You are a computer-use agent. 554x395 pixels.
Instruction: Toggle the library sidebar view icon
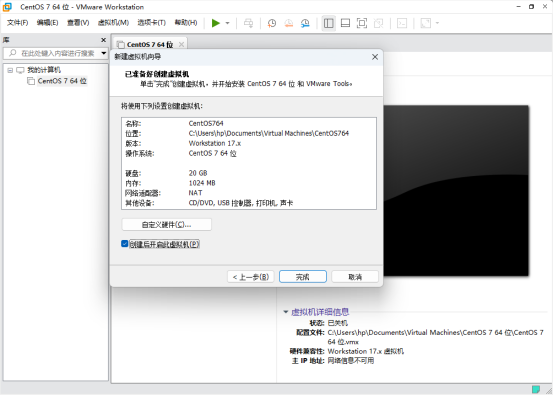329,23
